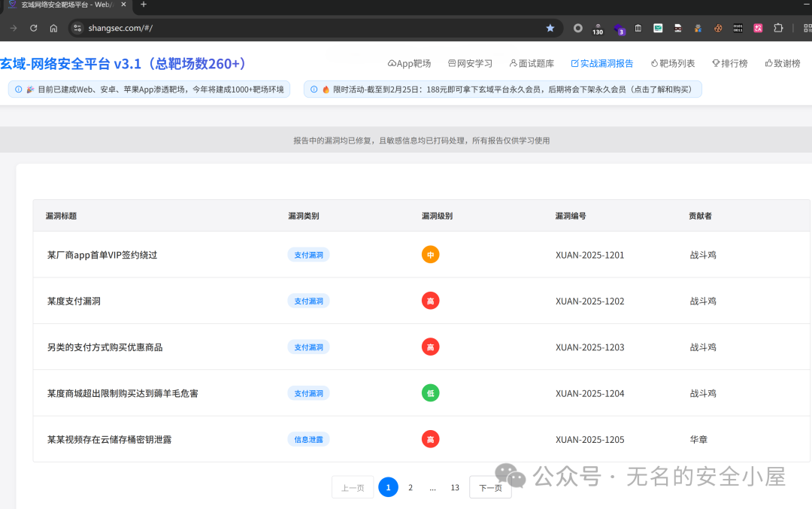Click the 漏洞标题 column header
812x509 pixels.
click(x=61, y=216)
